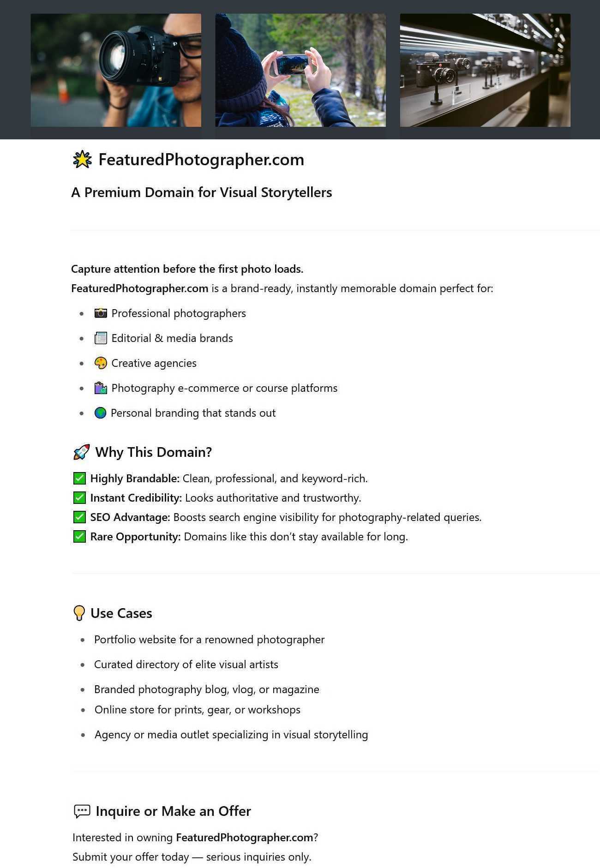Open the camera display shelf thumbnail

click(x=485, y=70)
